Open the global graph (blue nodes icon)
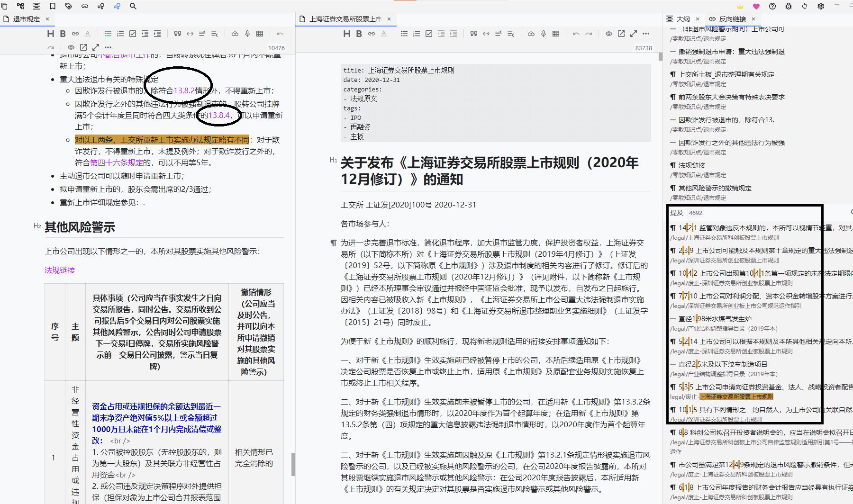Screen dimensions: 853x504 pyautogui.click(x=117, y=6)
